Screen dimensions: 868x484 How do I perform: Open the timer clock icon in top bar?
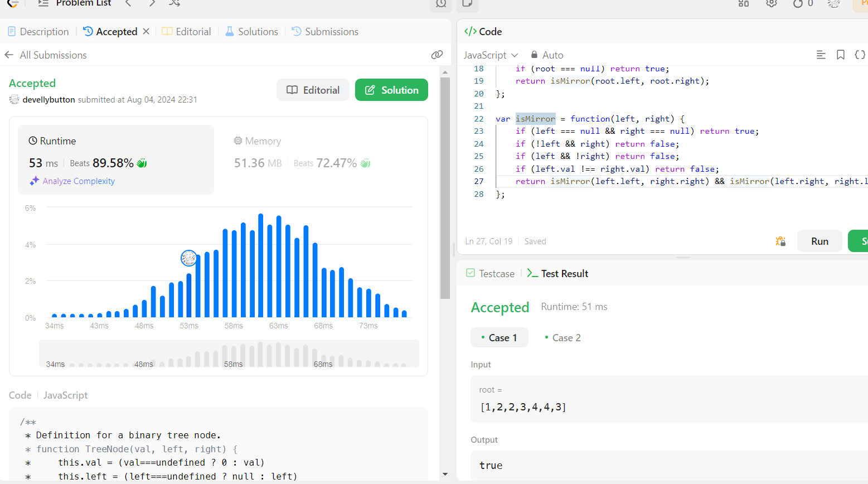[x=441, y=4]
